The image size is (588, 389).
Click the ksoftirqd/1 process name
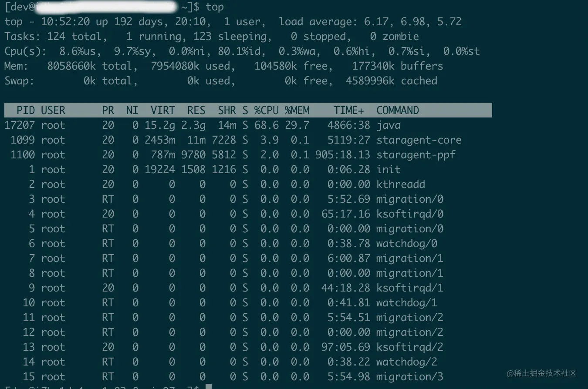[x=410, y=288]
